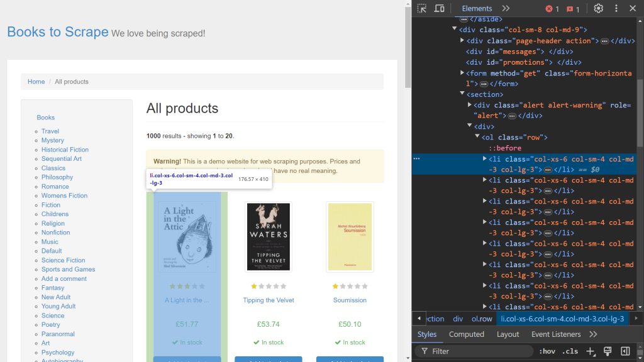The height and width of the screenshot is (362, 644).
Task: Click the rendering emulations paintbrush icon
Action: tap(607, 351)
